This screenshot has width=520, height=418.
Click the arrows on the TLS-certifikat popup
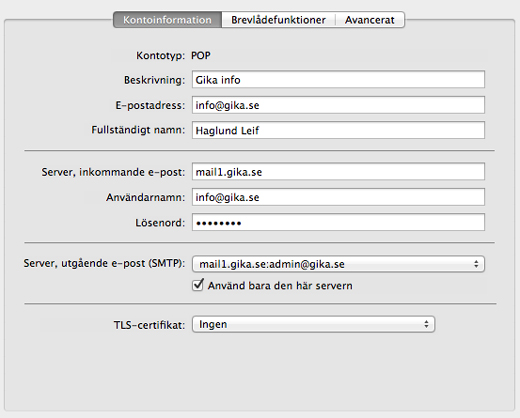tap(426, 324)
